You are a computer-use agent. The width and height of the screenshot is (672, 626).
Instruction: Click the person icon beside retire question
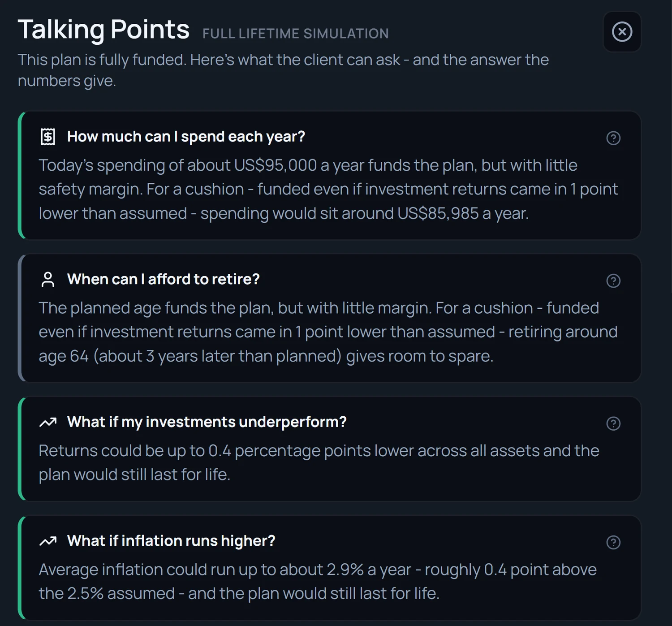click(48, 279)
